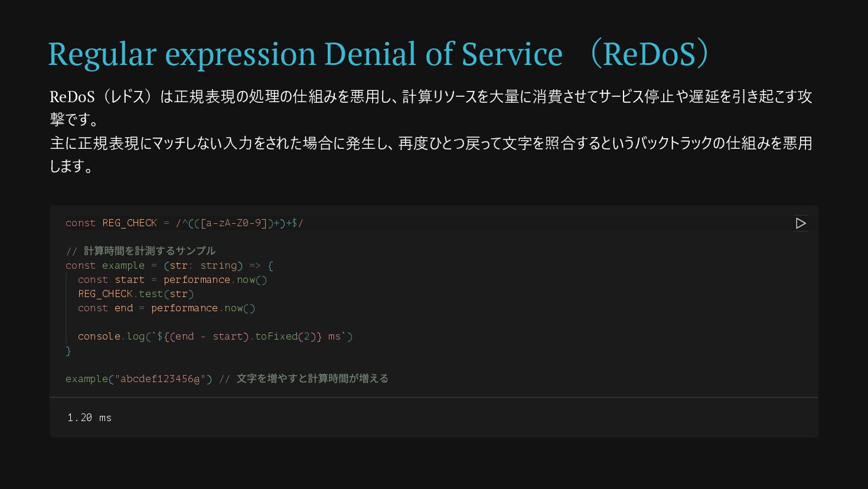Click the 'example' function name declaration
This screenshot has width=868, height=489.
[123, 265]
